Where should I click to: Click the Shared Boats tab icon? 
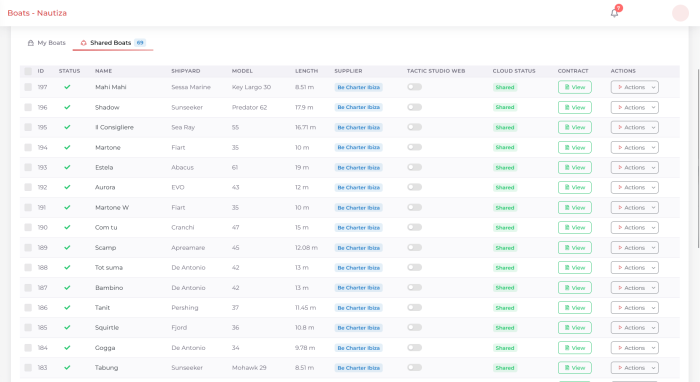(83, 43)
